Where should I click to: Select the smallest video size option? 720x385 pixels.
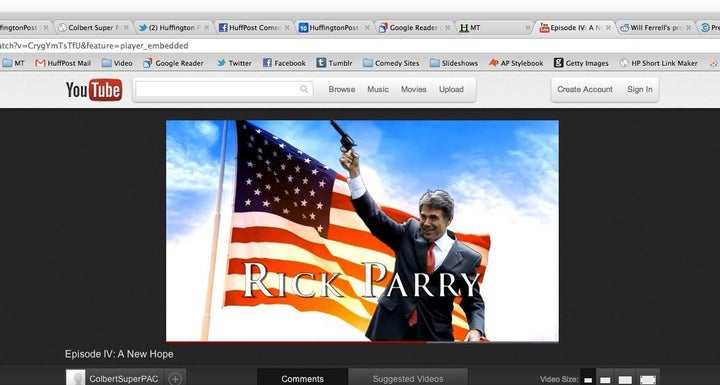(588, 379)
